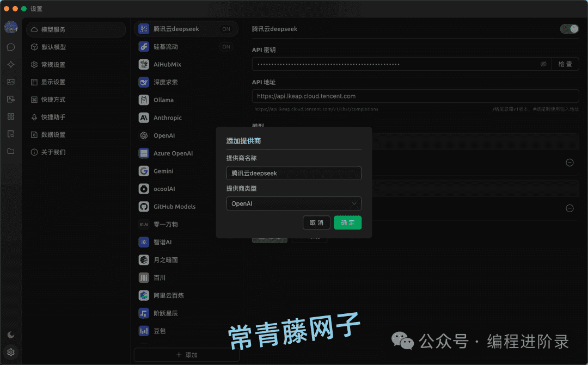Open the image painting icon in sidebar
Screen dimensions: 588x365
point(11,82)
